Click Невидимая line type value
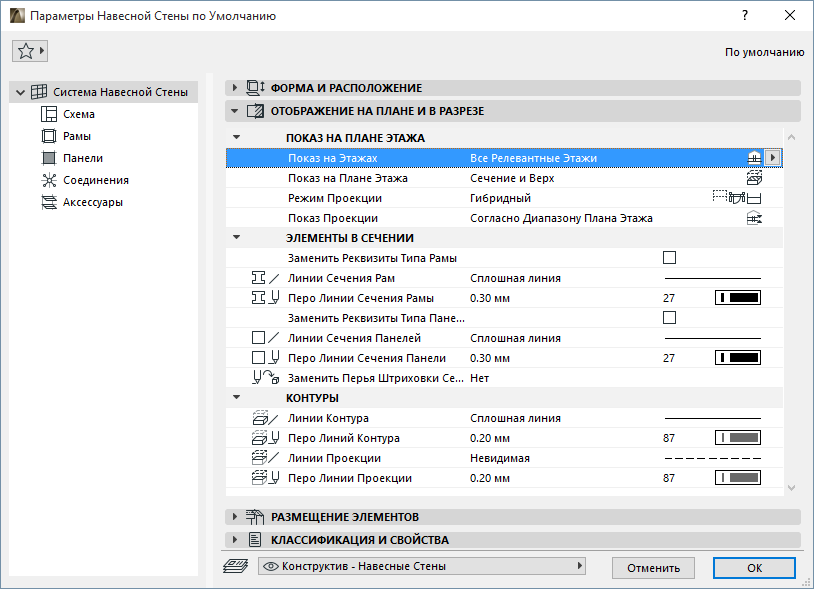The width and height of the screenshot is (814, 589). tap(500, 458)
